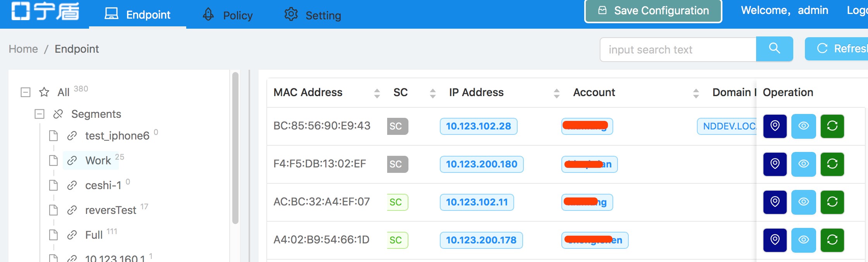Image resolution: width=868 pixels, height=262 pixels.
Task: Sort by MAC Address column arrows
Action: 377,93
